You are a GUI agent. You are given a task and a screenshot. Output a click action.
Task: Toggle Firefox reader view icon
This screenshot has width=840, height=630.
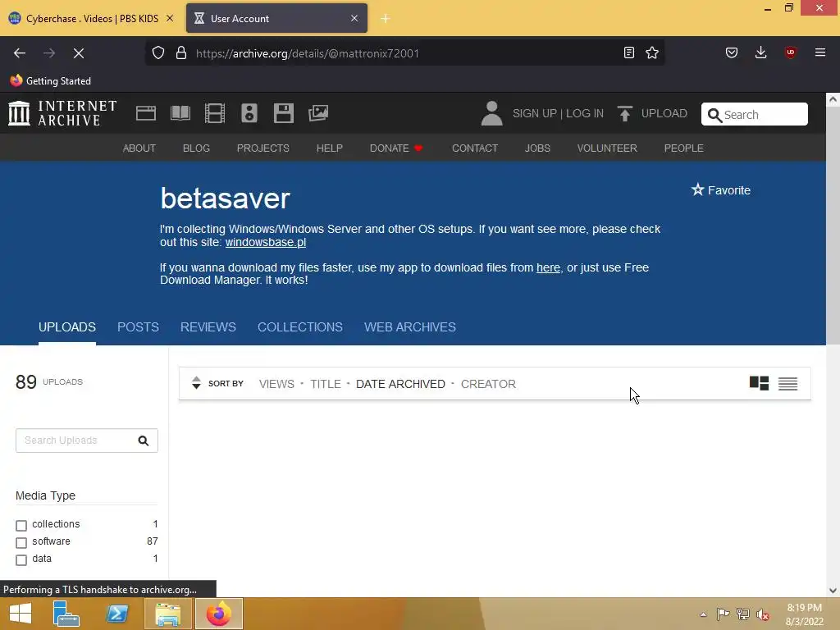(x=629, y=52)
